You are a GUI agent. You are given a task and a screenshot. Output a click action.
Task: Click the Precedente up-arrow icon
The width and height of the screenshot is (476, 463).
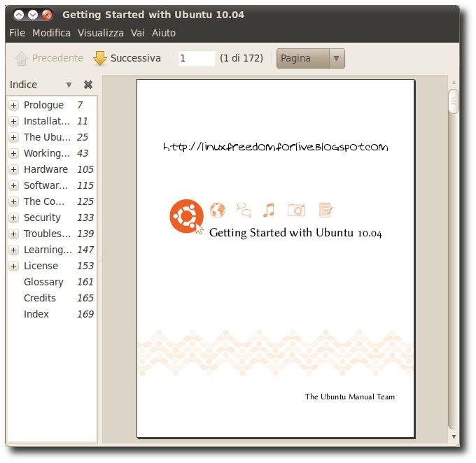[22, 58]
